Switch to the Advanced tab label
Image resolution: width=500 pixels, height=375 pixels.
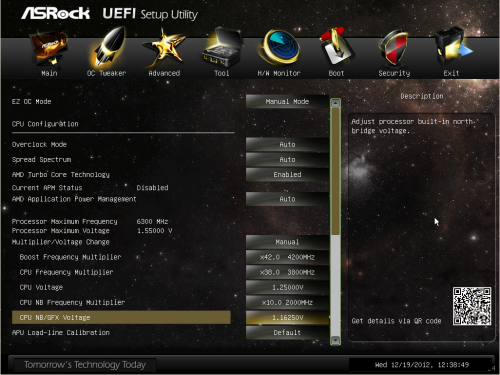(164, 73)
